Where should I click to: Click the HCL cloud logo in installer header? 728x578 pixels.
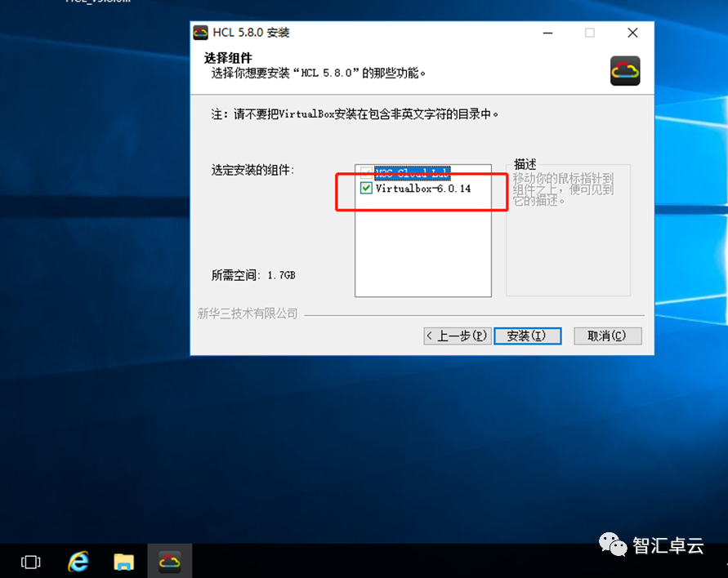[625, 71]
